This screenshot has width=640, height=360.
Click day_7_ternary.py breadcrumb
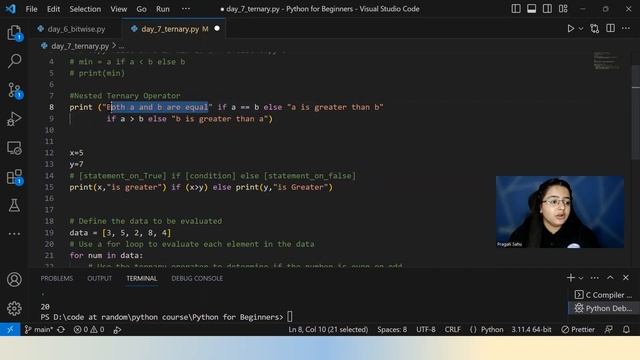(80, 46)
